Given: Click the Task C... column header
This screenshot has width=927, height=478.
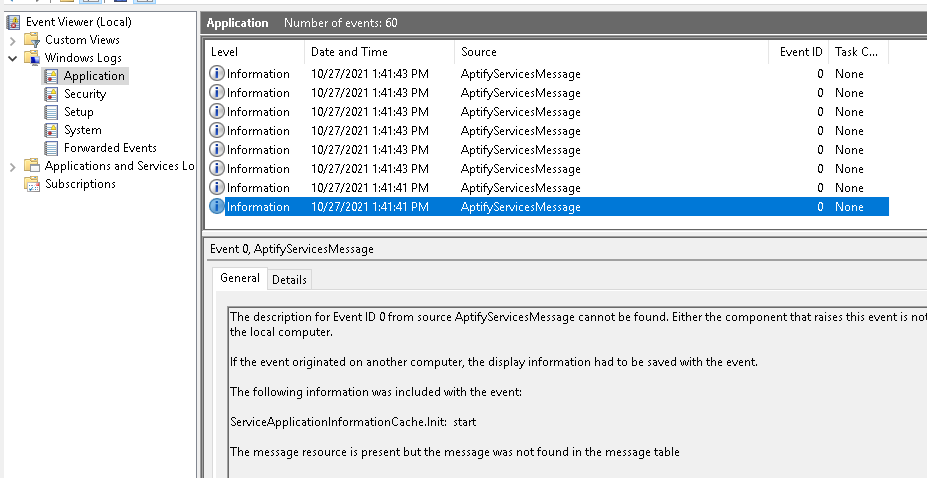Looking at the screenshot, I should tap(858, 52).
